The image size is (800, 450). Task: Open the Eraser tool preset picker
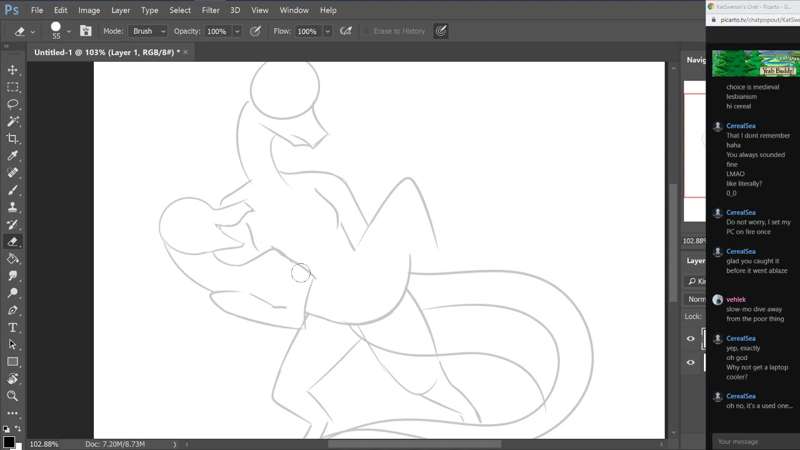pyautogui.click(x=23, y=31)
